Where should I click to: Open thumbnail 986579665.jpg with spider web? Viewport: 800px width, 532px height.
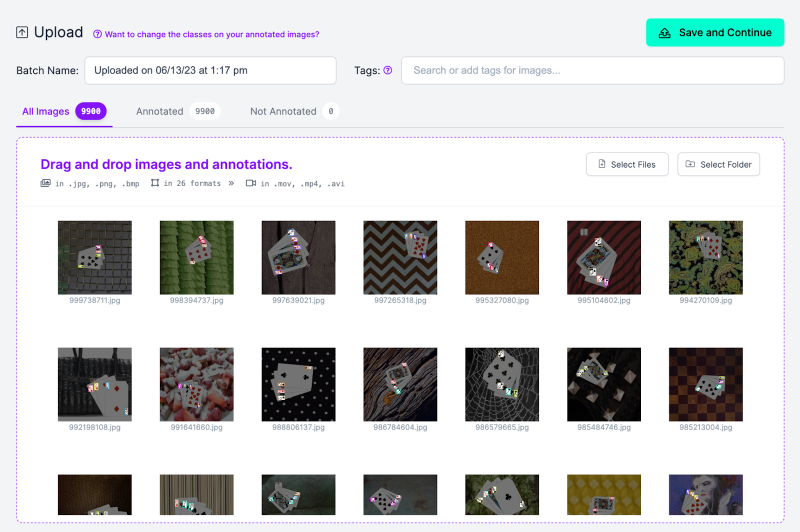(502, 384)
